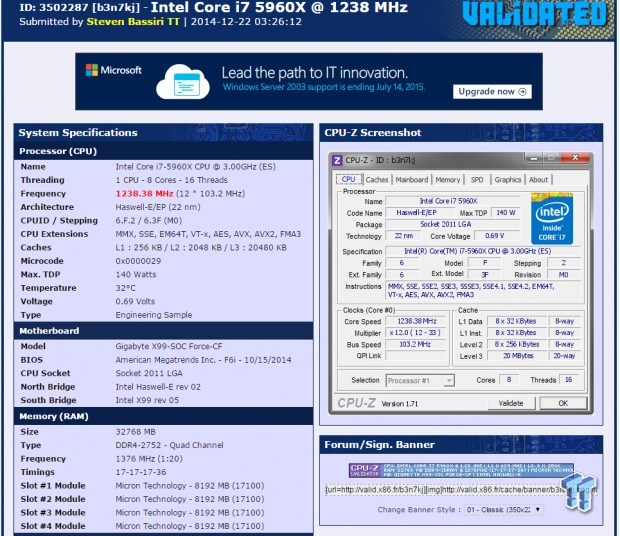
Task: Click the CPU-Z forum signature banner image
Action: point(461,470)
